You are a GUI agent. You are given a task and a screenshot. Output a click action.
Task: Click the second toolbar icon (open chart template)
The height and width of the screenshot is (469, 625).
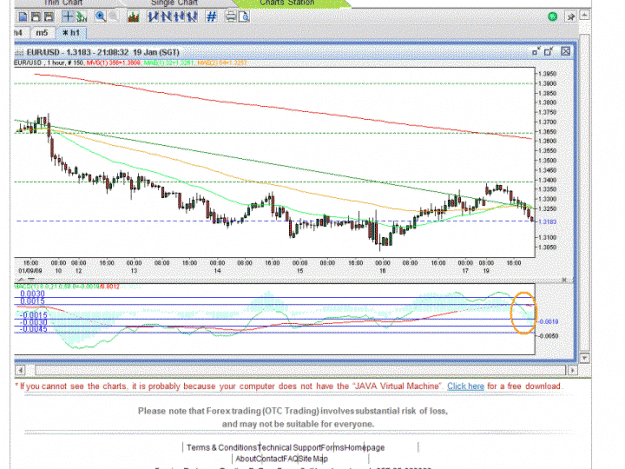[x=35, y=17]
